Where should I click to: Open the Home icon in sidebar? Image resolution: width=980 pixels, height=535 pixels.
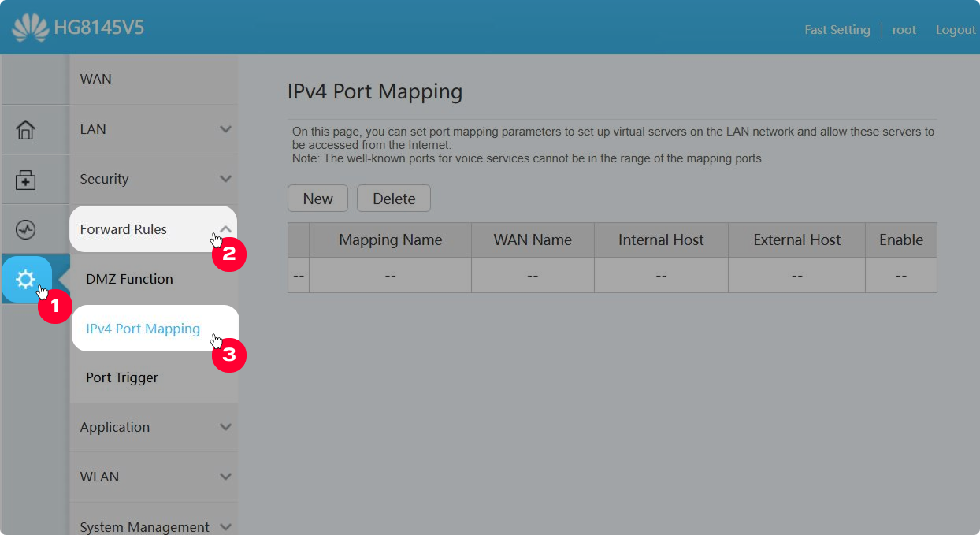tap(26, 129)
